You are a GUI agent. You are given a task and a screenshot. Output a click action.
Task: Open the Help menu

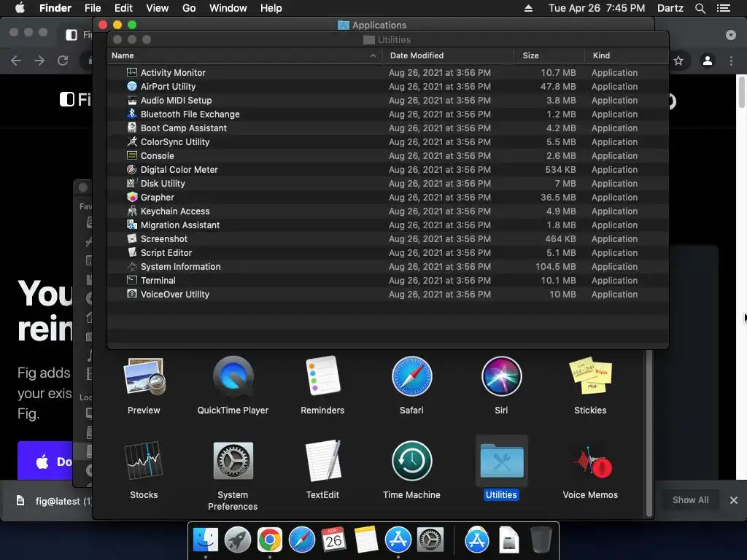click(271, 8)
